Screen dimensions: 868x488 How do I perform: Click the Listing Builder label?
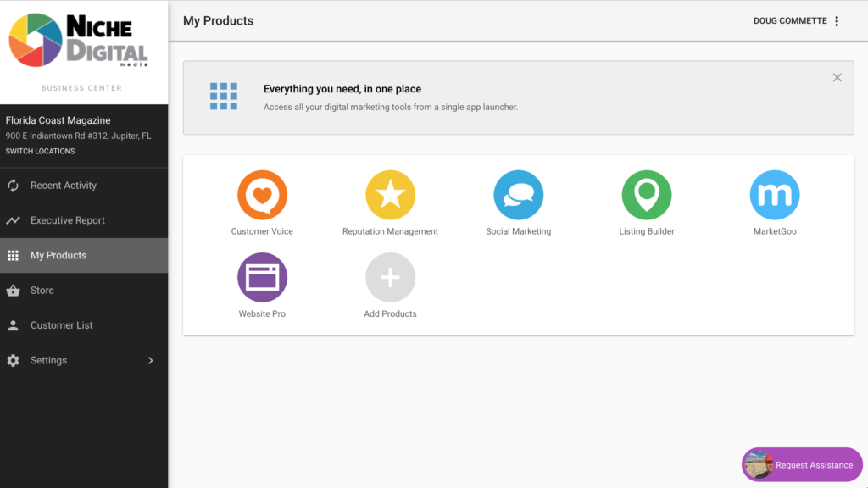(x=647, y=231)
